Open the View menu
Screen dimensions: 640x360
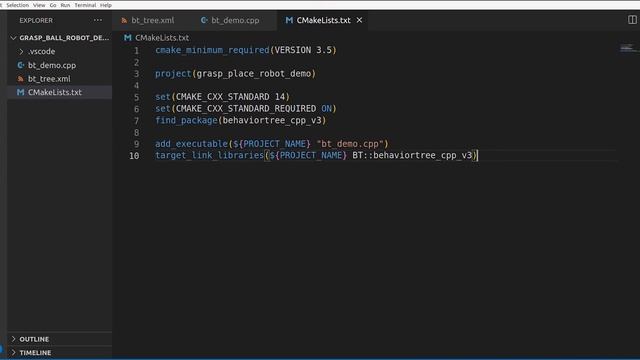[39, 5]
